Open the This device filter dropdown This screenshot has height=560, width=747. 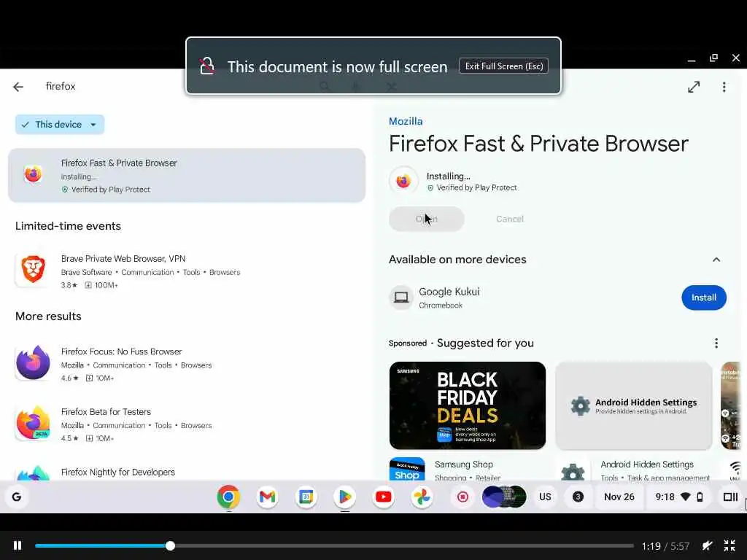[60, 124]
